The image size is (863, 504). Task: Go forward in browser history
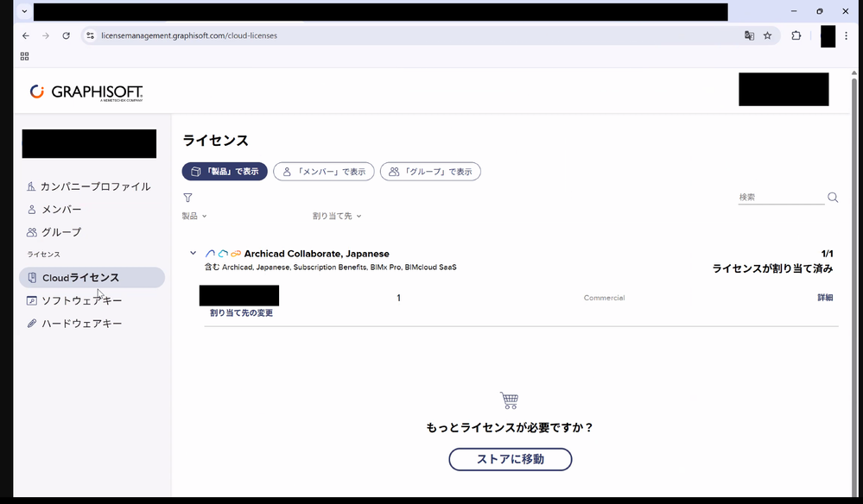(x=46, y=35)
